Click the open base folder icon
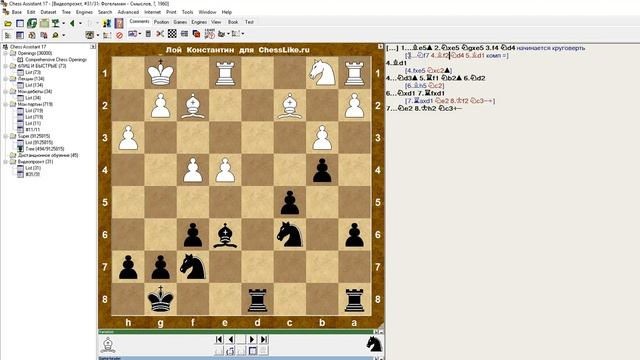Screen dimensions: 640x360 8,23
